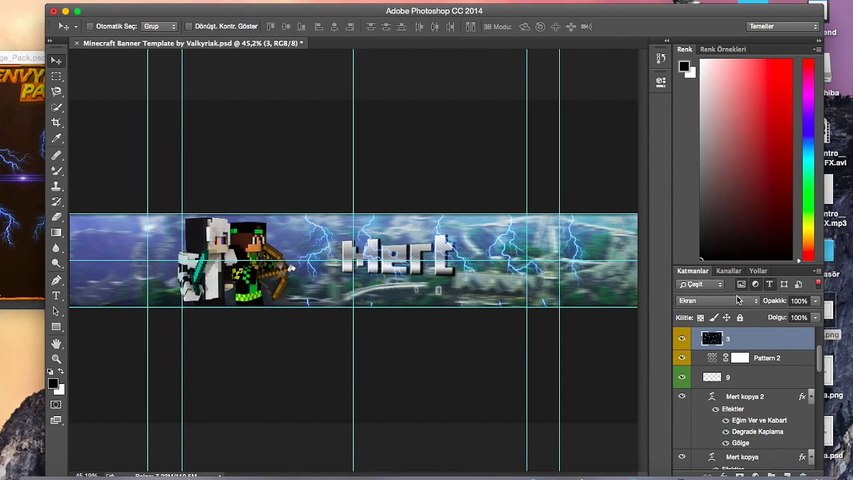Viewport: 853px width, 480px height.
Task: Filter layers by type layer icon
Action: [769, 284]
